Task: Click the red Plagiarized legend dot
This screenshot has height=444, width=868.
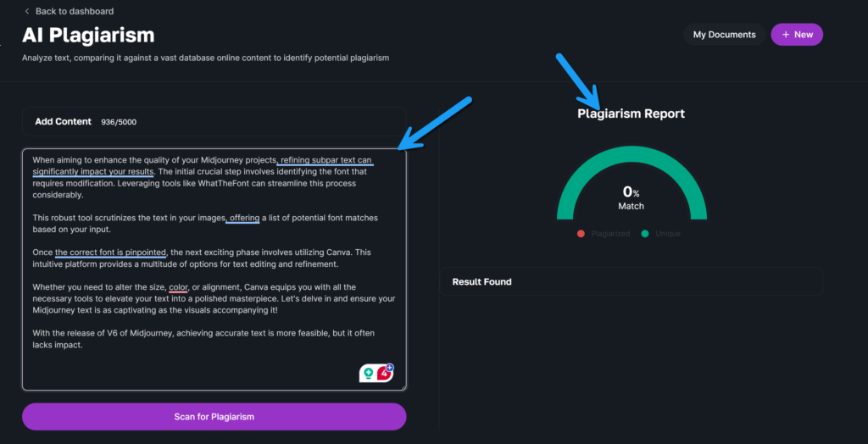Action: (x=581, y=234)
